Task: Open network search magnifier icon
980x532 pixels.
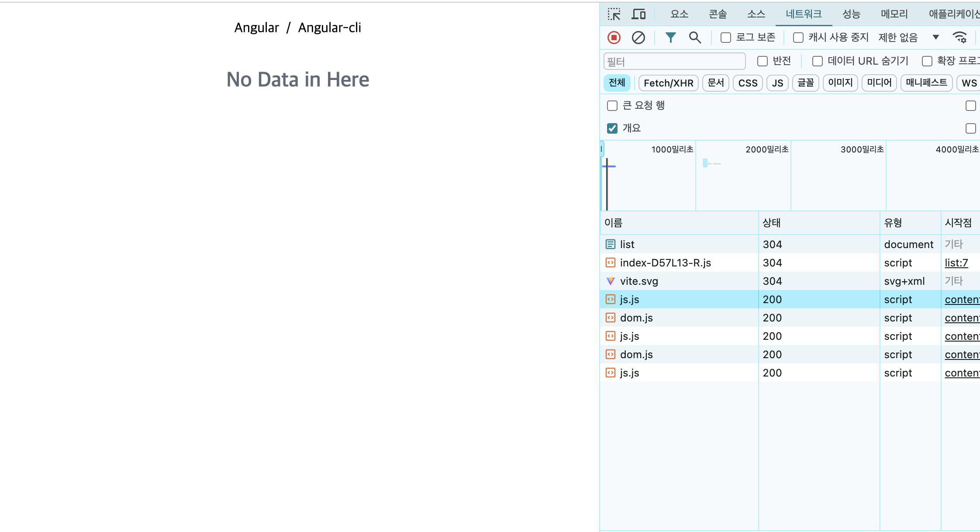Action: [695, 38]
